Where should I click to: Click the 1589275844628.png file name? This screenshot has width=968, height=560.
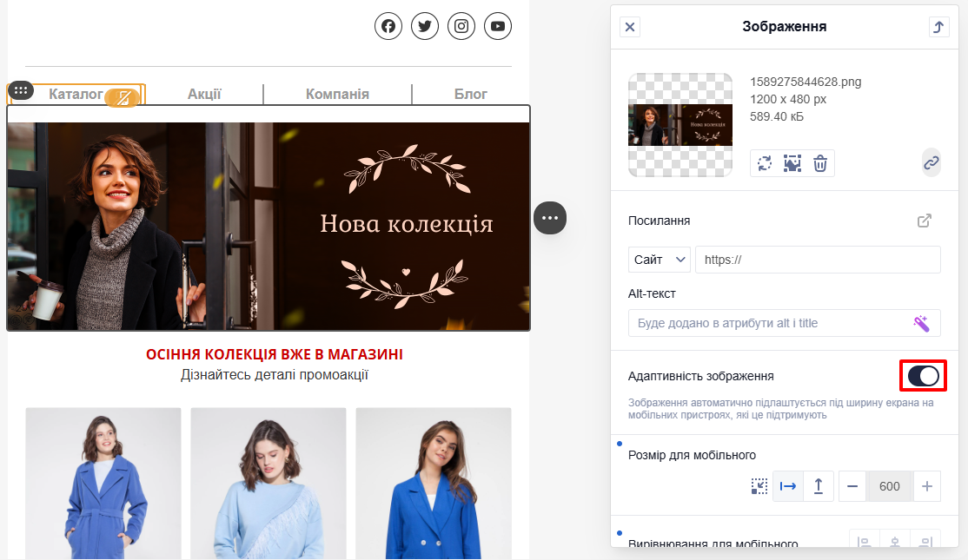[x=806, y=82]
